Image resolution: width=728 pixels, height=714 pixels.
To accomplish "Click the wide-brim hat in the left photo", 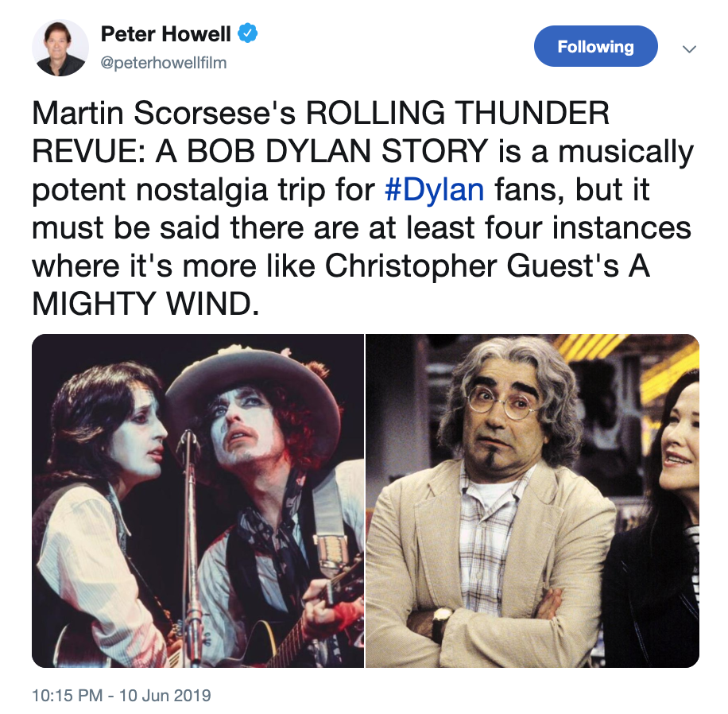I will tap(253, 386).
